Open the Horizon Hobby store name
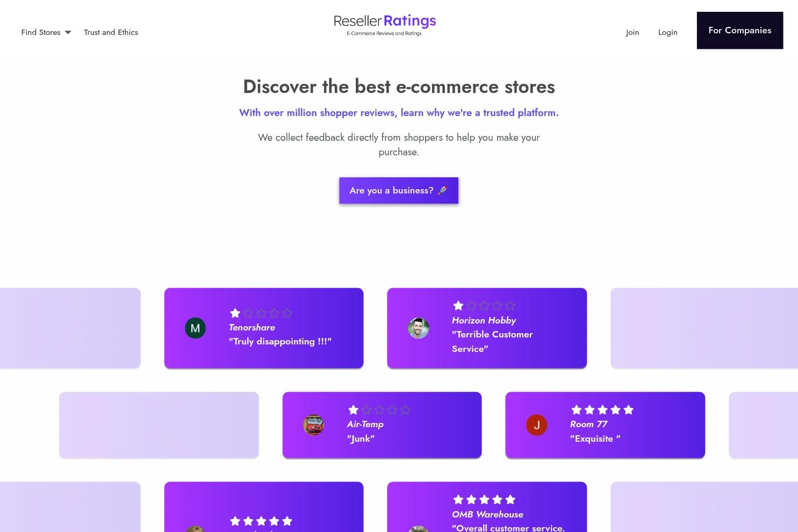This screenshot has height=532, width=798. click(484, 320)
